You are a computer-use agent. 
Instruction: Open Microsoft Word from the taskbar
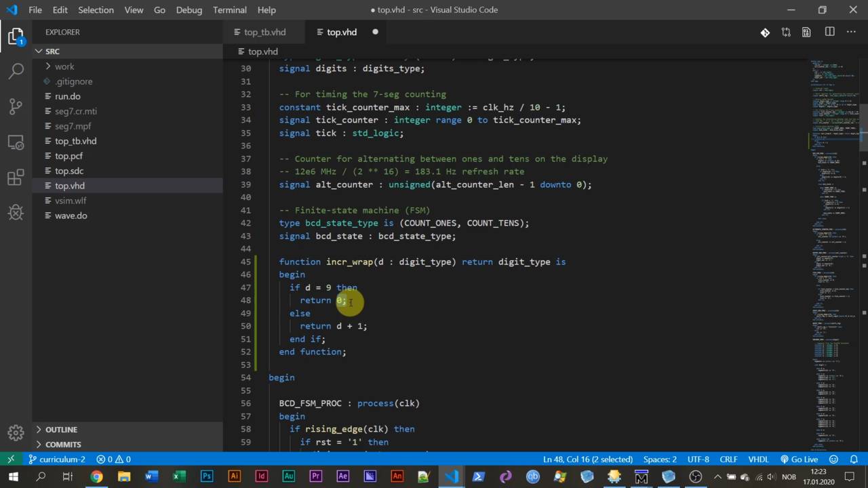151,477
